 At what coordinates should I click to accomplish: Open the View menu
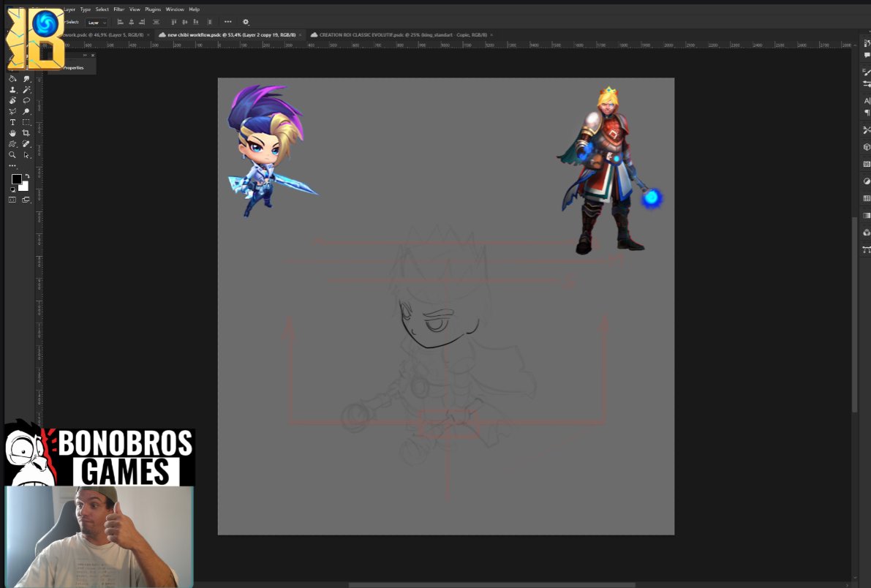135,10
